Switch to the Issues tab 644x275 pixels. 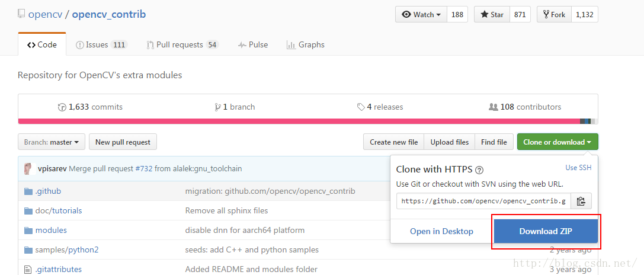pyautogui.click(x=101, y=45)
